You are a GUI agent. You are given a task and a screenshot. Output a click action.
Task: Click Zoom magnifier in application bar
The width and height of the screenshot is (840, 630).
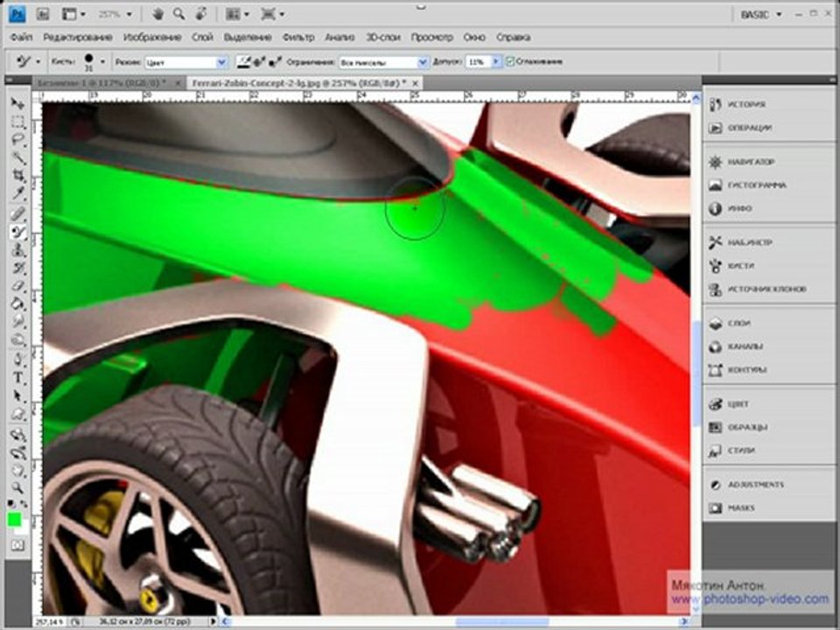pyautogui.click(x=178, y=15)
